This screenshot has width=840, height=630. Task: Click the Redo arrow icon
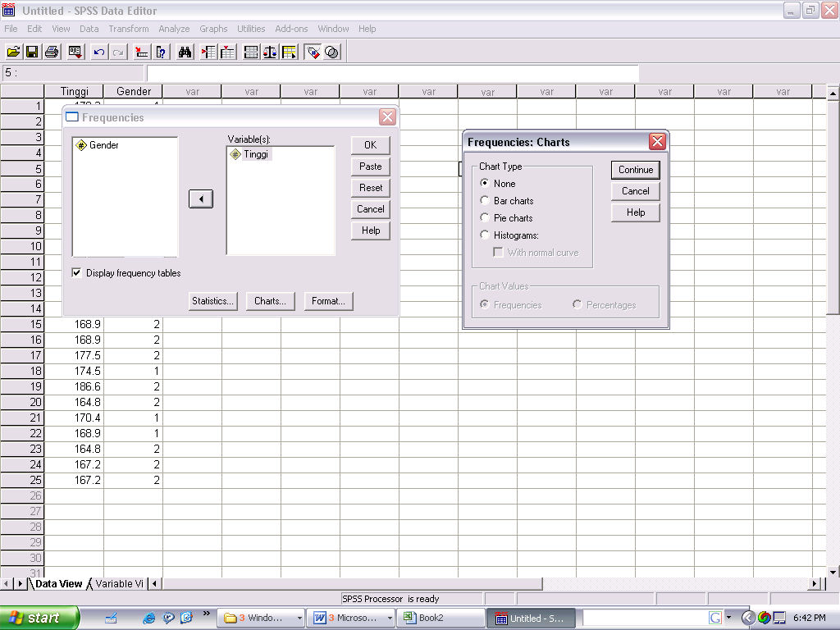(x=118, y=52)
